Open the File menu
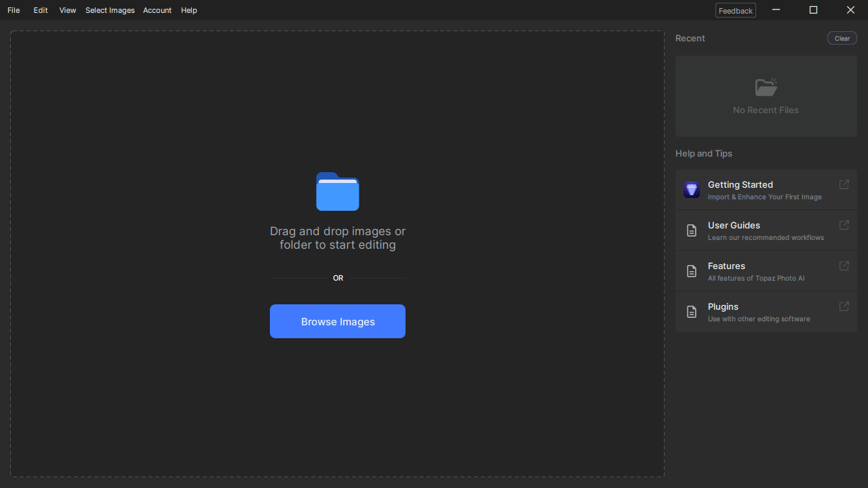Viewport: 868px width, 488px height. 13,10
